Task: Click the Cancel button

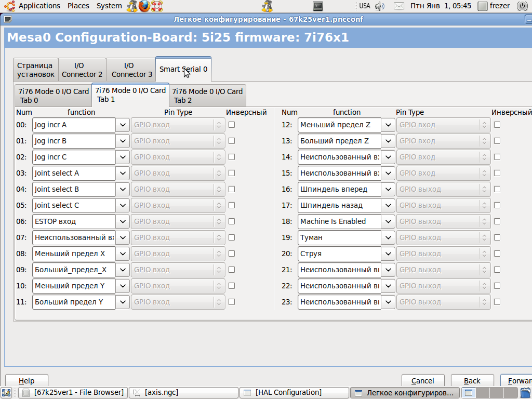Action: (423, 381)
